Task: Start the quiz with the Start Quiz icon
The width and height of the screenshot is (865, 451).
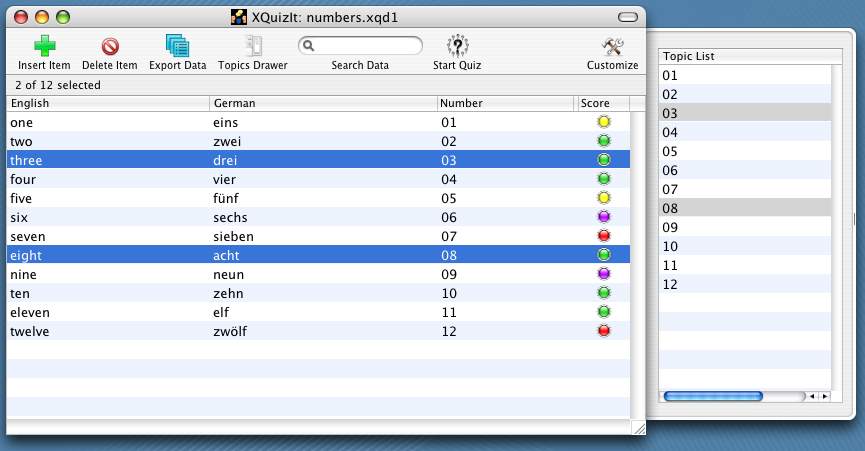Action: tap(457, 46)
